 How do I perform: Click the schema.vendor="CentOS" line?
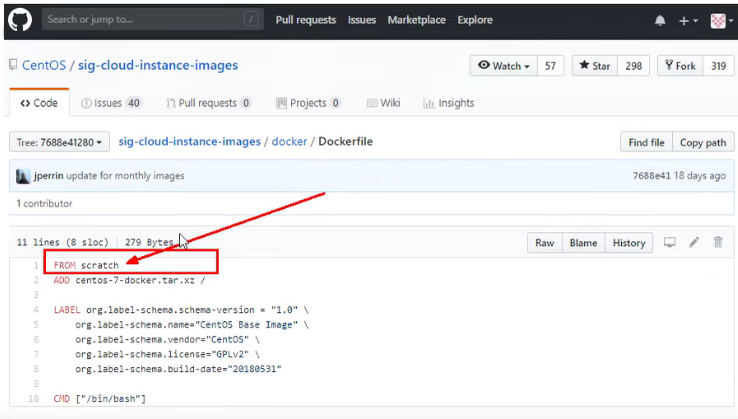167,339
